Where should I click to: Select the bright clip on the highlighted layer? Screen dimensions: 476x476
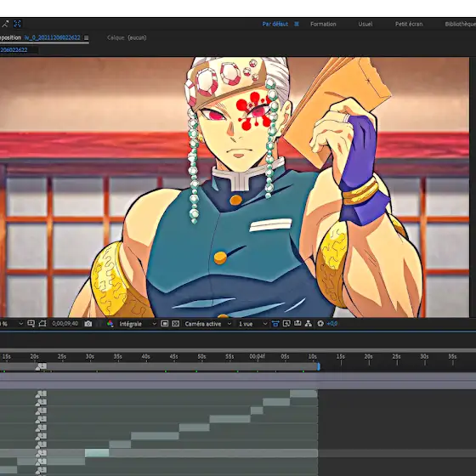pos(97,453)
